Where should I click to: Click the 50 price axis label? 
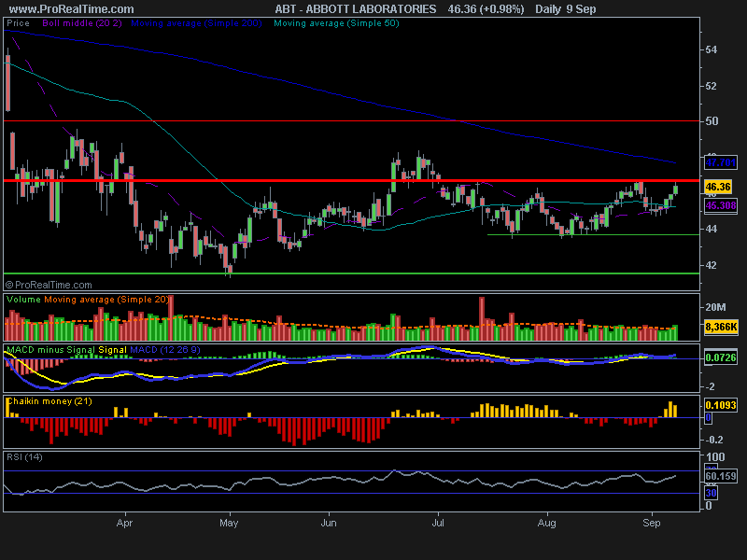pyautogui.click(x=712, y=121)
